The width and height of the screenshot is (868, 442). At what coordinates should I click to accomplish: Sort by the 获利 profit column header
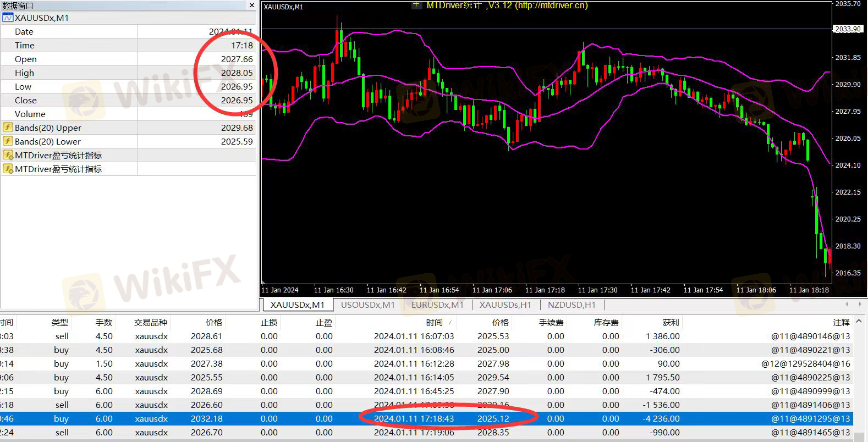671,323
